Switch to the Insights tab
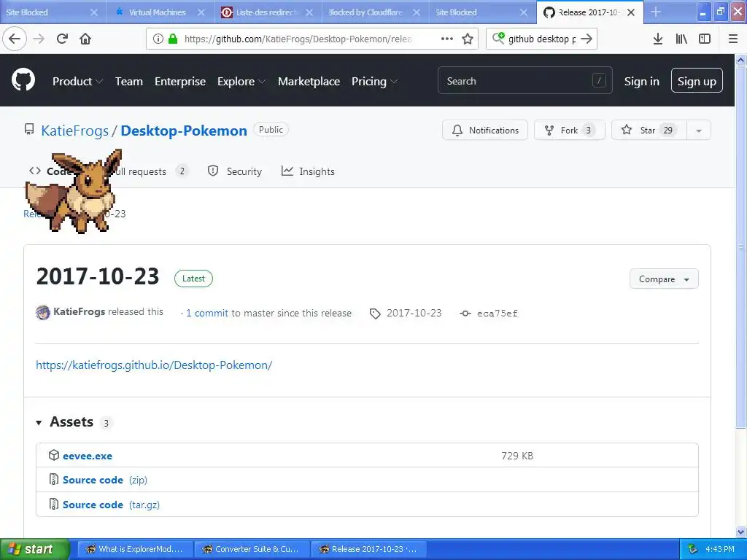Image resolution: width=747 pixels, height=560 pixels. point(308,171)
